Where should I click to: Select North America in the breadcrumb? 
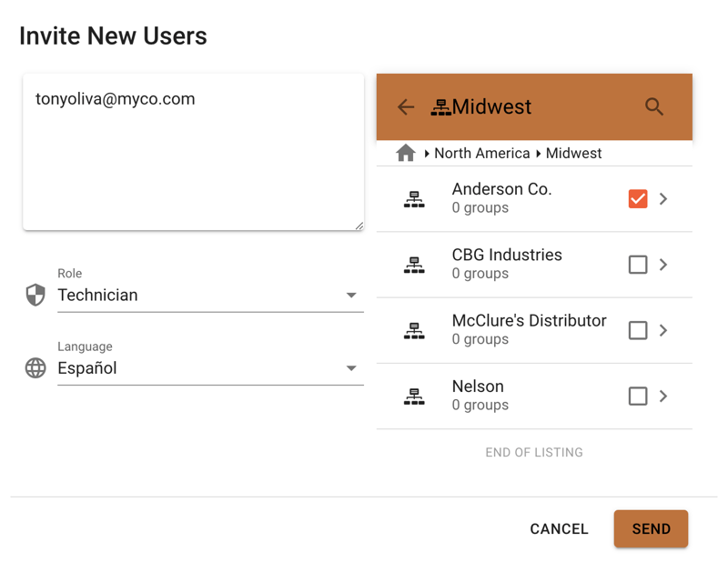pyautogui.click(x=482, y=153)
